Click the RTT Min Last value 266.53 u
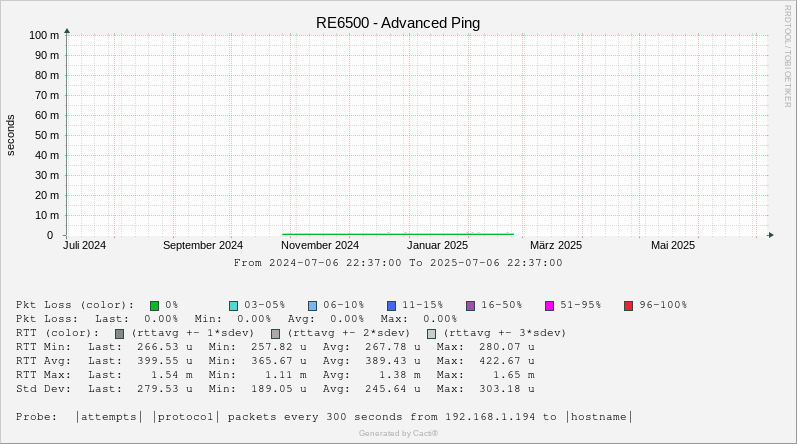This screenshot has width=797, height=444. [165, 347]
